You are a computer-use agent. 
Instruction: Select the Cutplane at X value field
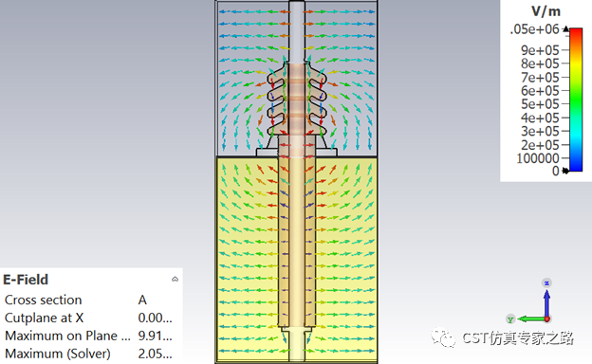[x=155, y=318]
